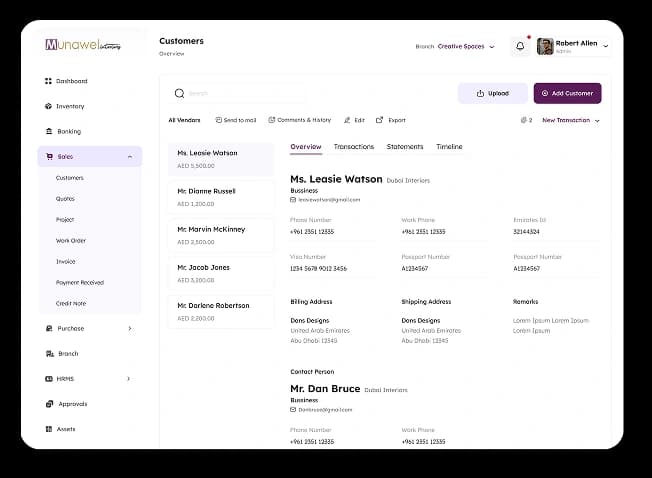The width and height of the screenshot is (652, 478).
Task: Click the All Vendors filter
Action: pyautogui.click(x=184, y=120)
